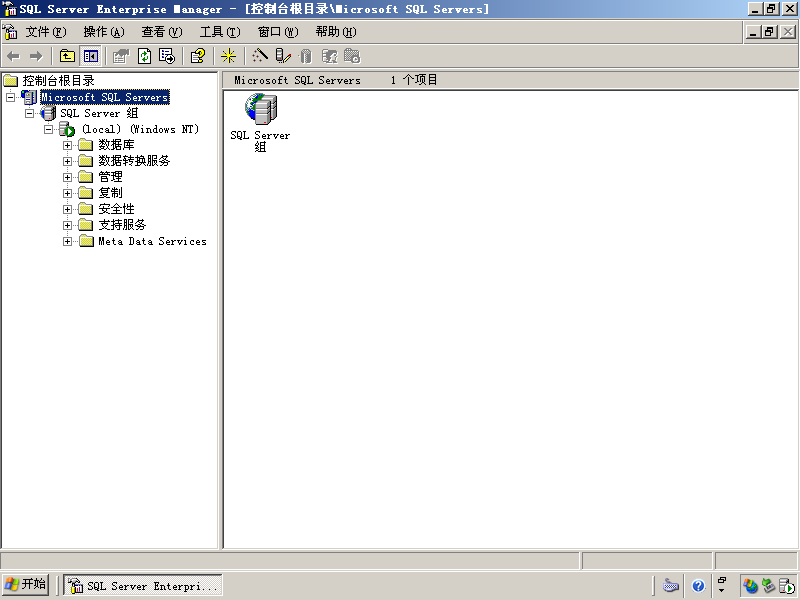
Task: Click the blue help icon in language bar
Action: tap(698, 586)
